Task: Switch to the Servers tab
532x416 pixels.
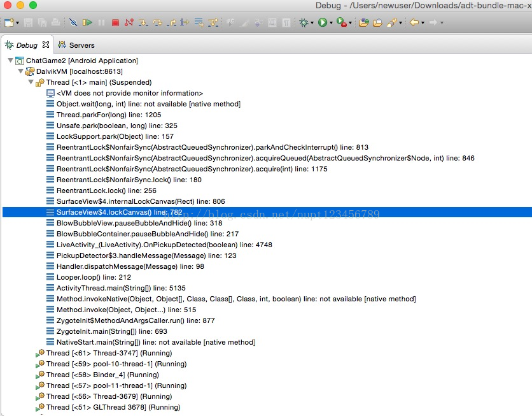Action: click(x=76, y=45)
